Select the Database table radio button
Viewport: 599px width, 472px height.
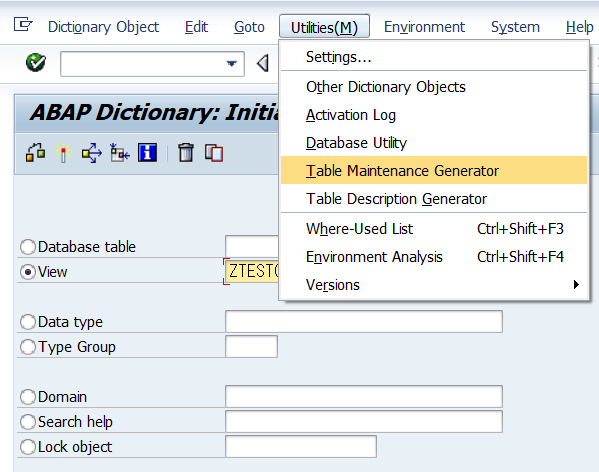pos(28,247)
